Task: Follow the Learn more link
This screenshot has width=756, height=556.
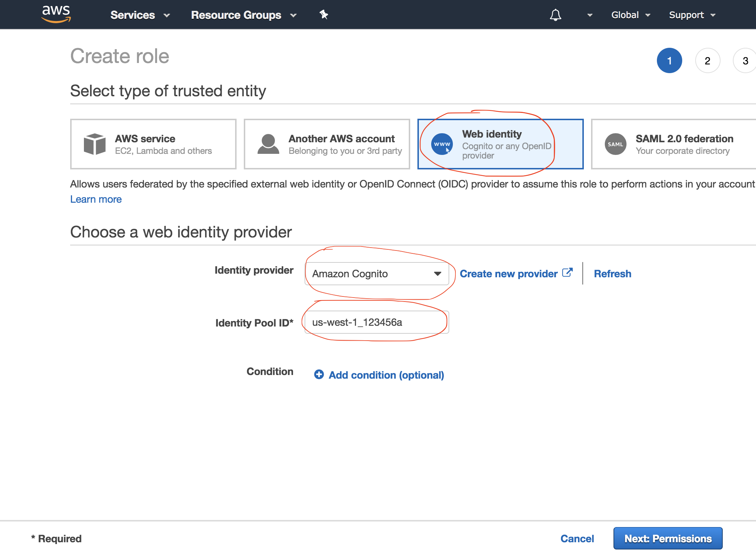Action: point(96,199)
